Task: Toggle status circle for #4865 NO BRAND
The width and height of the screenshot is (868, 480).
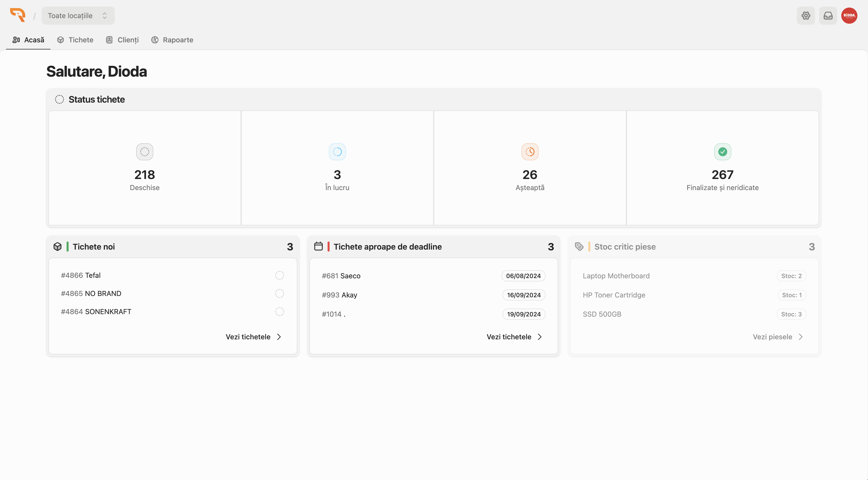Action: pos(279,293)
